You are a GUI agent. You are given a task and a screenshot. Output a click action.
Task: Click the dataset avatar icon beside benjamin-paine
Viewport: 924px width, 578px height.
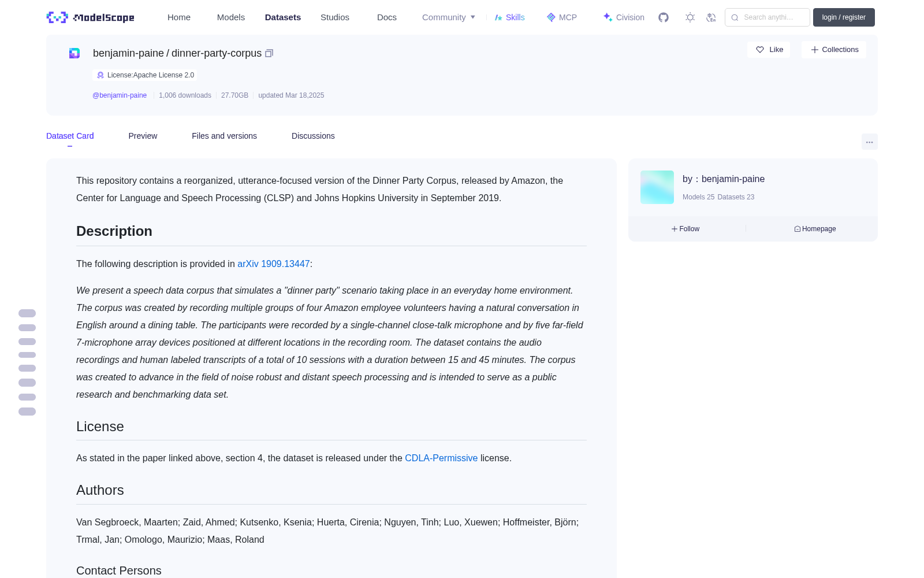[74, 53]
